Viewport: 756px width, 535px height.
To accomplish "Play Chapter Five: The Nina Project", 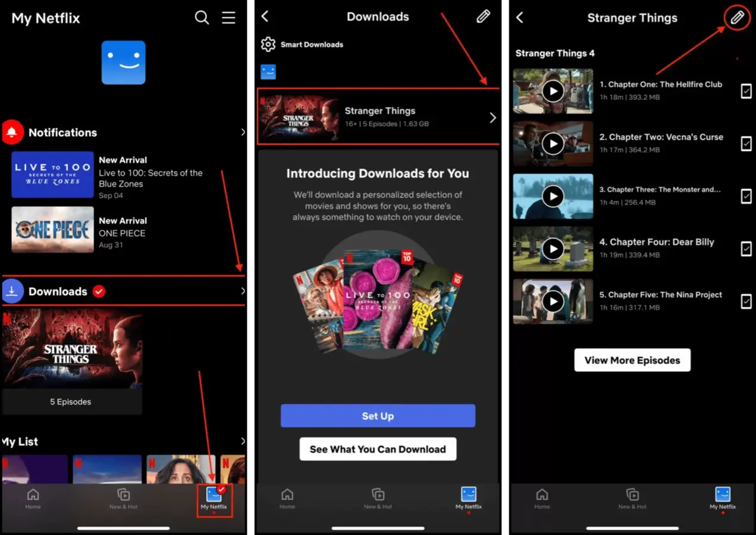I will [553, 301].
